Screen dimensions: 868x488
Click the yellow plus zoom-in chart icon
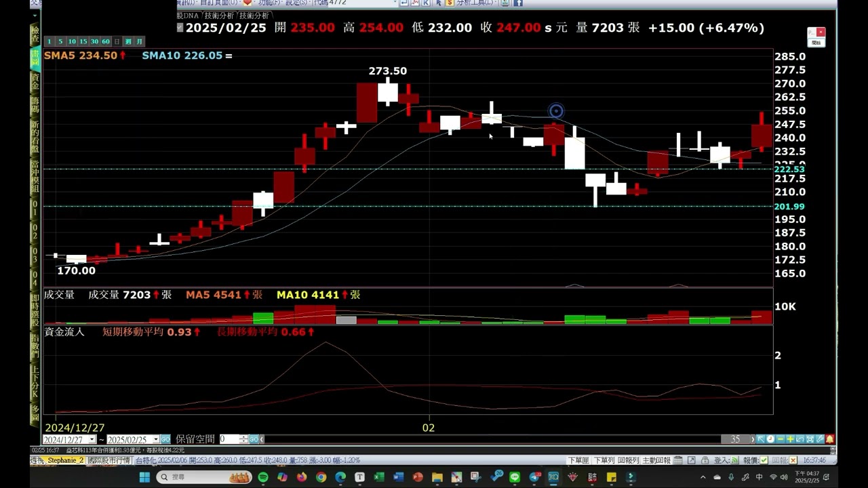(790, 439)
